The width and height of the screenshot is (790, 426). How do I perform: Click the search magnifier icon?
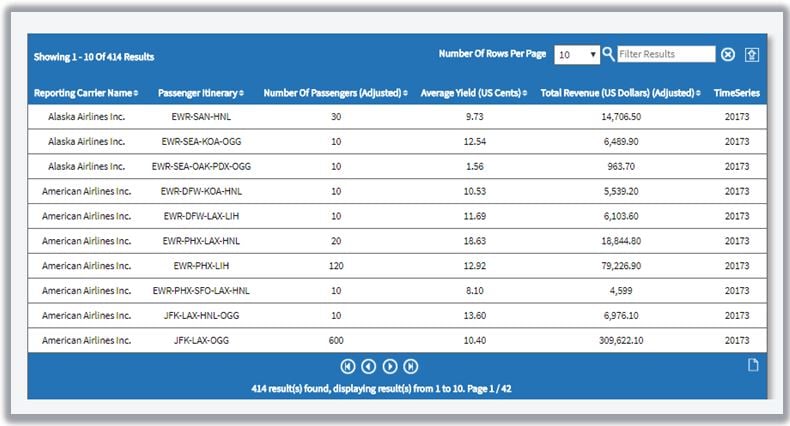point(609,54)
